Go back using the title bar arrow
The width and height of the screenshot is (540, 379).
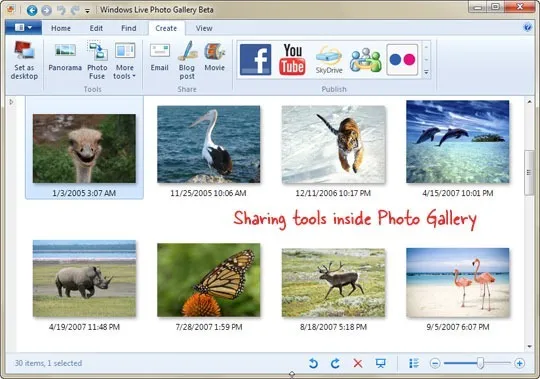coord(32,10)
